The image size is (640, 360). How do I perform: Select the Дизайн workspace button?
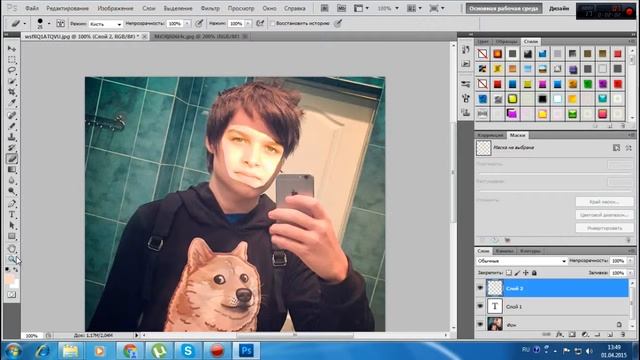(x=559, y=9)
